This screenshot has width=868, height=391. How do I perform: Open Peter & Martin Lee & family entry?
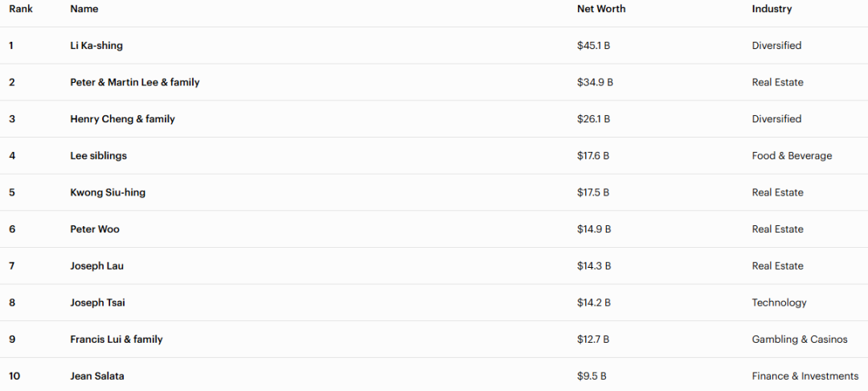coord(135,82)
